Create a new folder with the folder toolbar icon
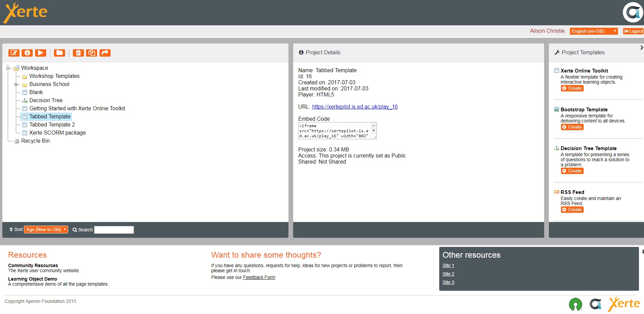 pyautogui.click(x=60, y=53)
